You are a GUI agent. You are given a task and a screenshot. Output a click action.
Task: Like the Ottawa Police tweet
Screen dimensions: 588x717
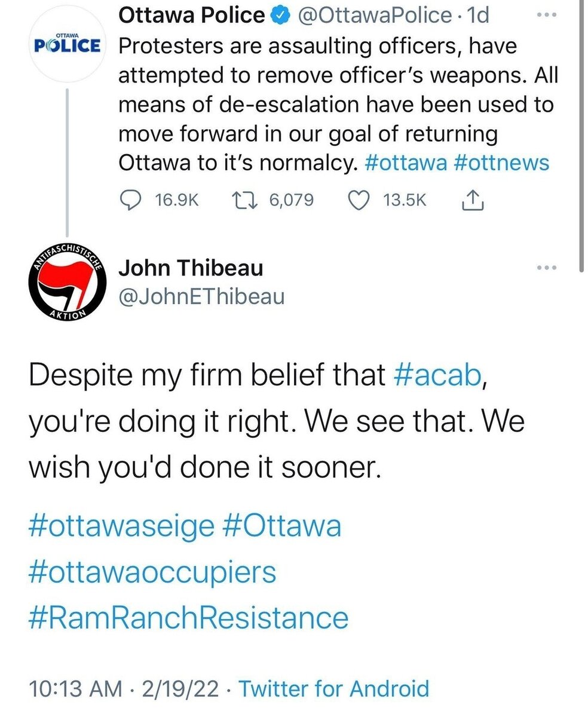(360, 200)
